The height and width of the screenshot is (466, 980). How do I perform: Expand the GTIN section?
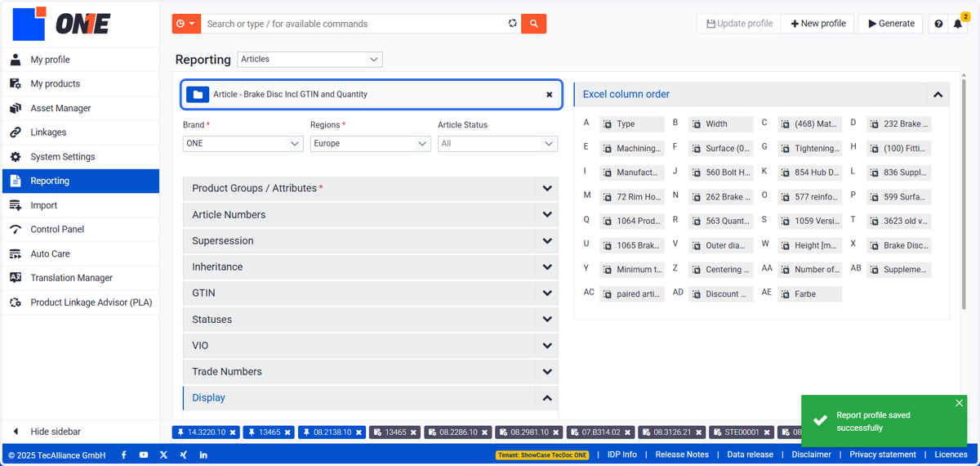[x=371, y=293]
